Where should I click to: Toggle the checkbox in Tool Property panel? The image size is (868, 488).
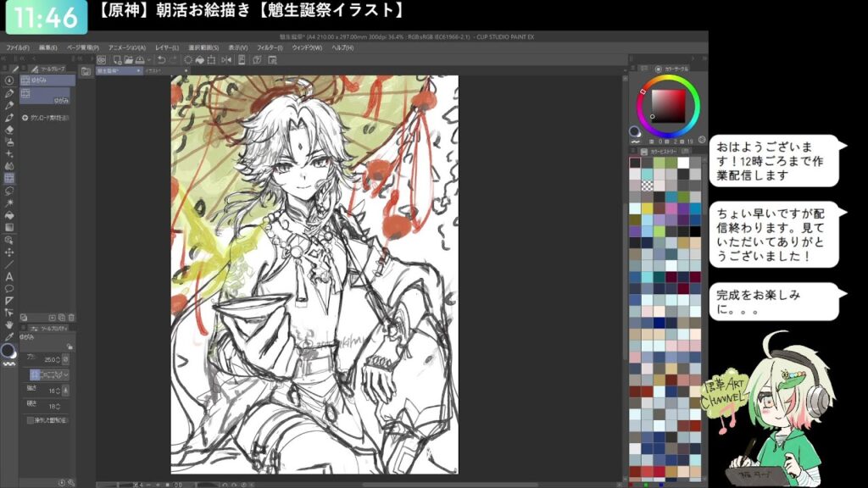[31, 419]
